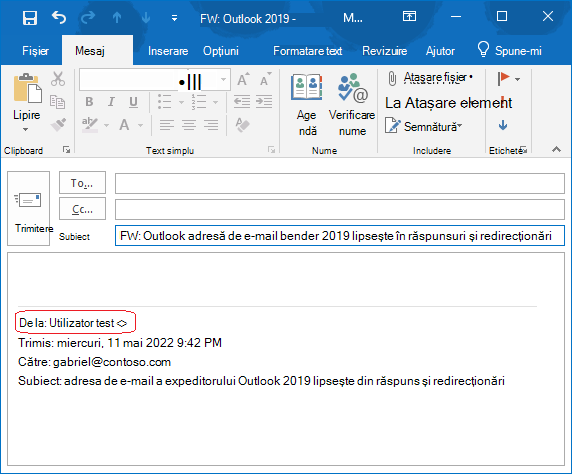
Task: Click Atașare element button
Action: click(x=448, y=103)
